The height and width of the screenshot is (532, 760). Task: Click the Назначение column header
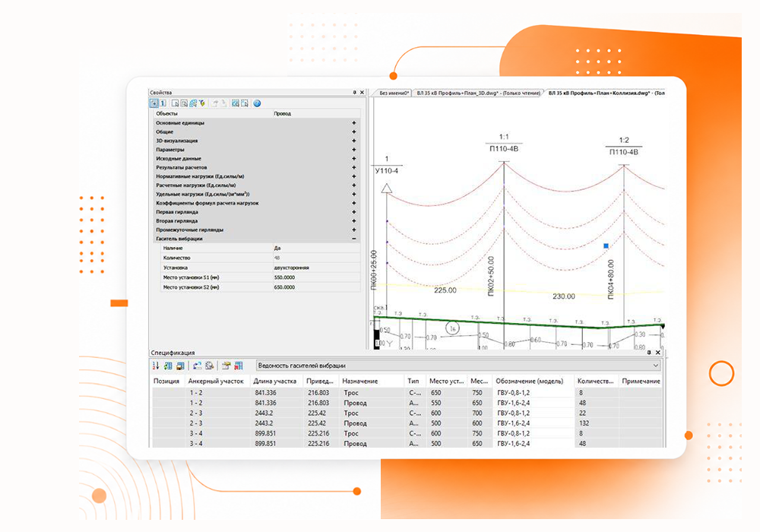tap(372, 381)
